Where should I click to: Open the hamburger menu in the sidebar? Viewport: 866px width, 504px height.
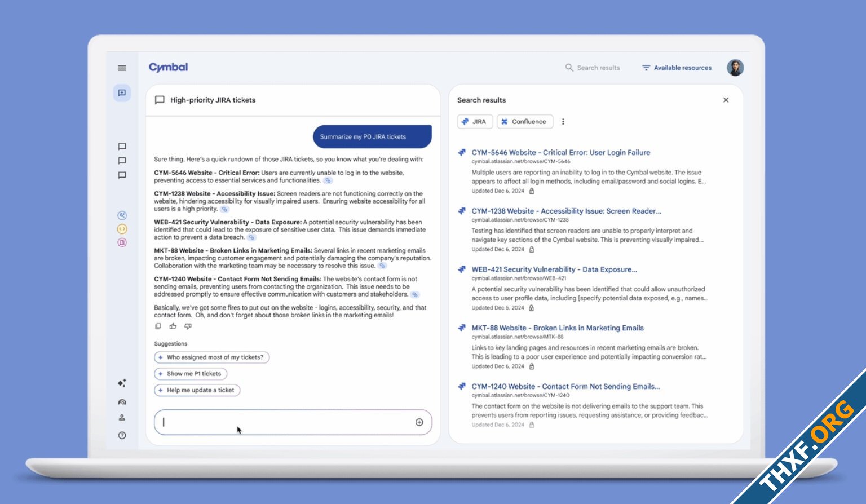coord(122,68)
